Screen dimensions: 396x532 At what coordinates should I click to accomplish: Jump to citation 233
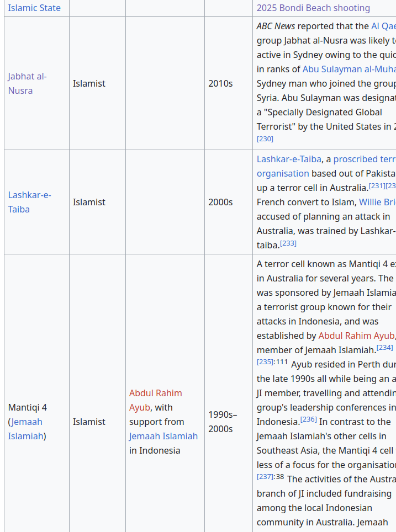coord(288,243)
